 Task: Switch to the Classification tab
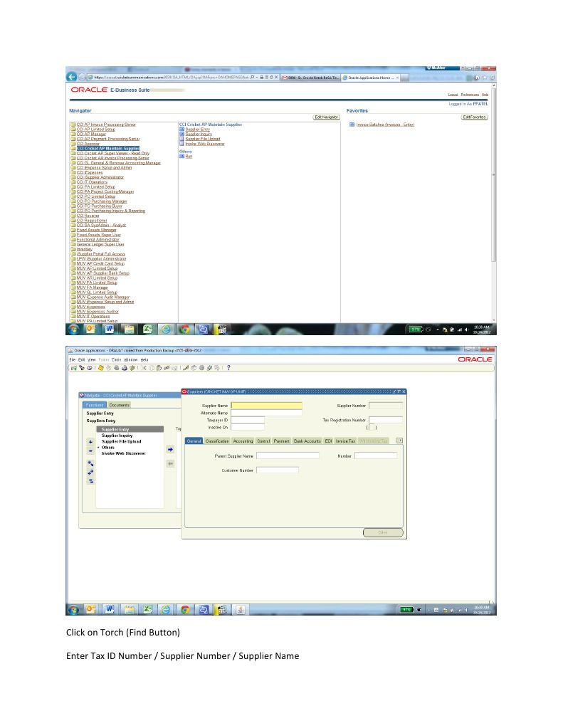(x=217, y=441)
